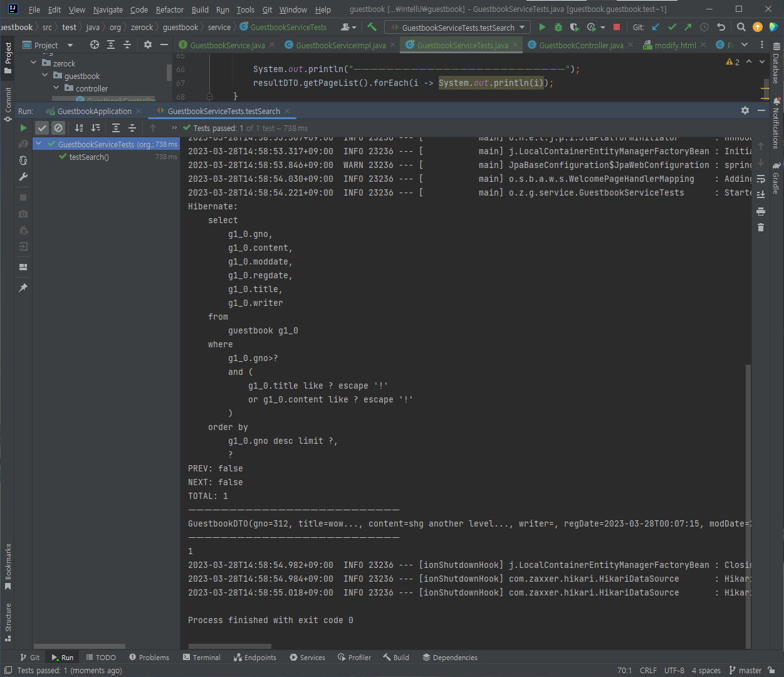The image size is (784, 677).
Task: Select testSearch() test result
Action: (x=89, y=157)
